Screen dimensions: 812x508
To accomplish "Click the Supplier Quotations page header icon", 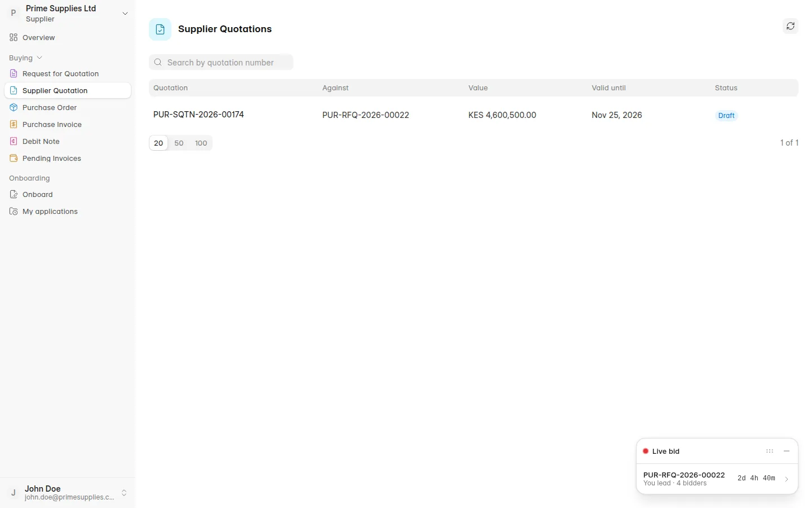I will pos(160,29).
